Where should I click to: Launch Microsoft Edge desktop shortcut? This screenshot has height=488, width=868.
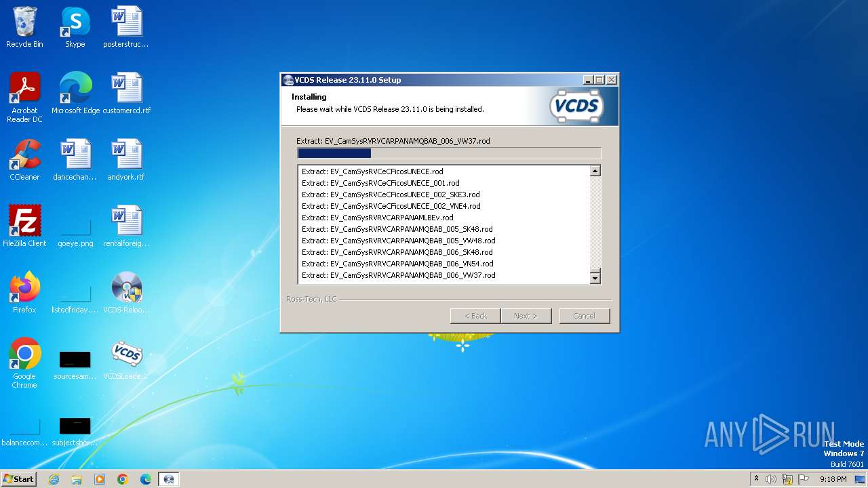coord(75,94)
